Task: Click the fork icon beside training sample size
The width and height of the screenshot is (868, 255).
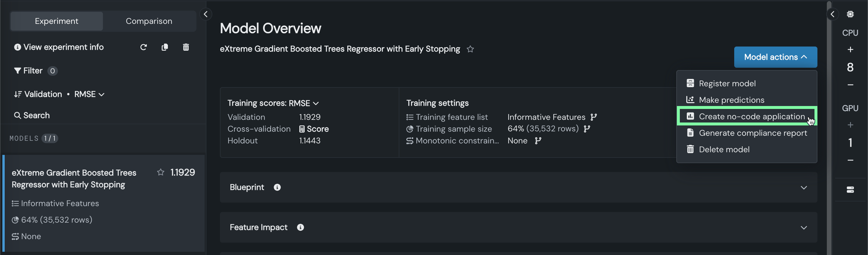Action: point(587,129)
